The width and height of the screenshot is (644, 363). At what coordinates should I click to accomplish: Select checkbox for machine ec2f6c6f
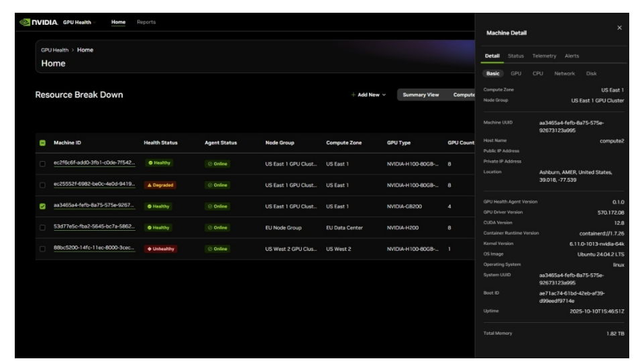(42, 163)
